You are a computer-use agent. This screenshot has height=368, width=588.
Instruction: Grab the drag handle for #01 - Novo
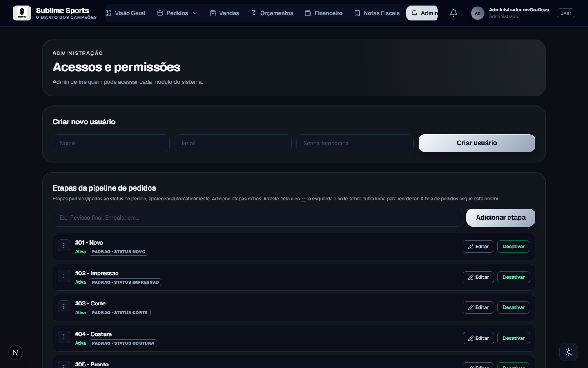click(x=64, y=245)
